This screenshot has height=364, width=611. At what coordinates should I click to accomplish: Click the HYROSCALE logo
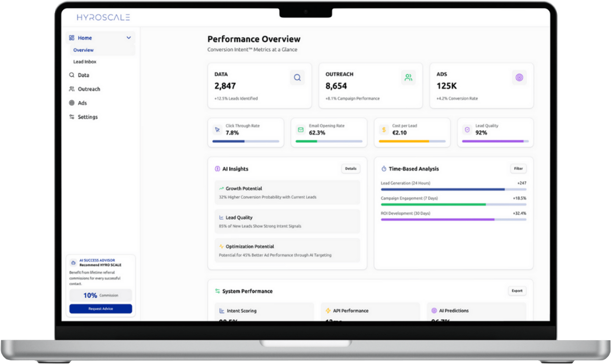[x=103, y=17]
